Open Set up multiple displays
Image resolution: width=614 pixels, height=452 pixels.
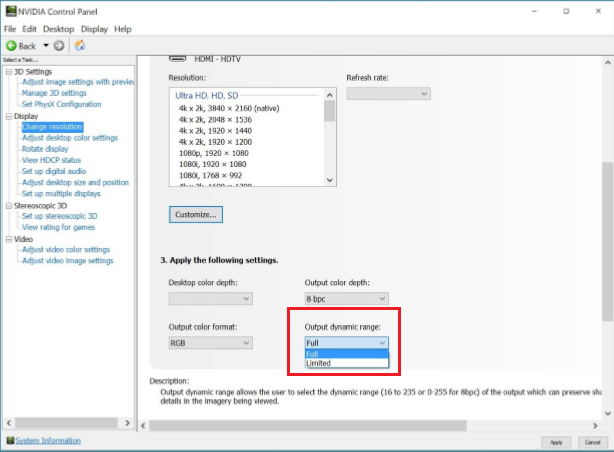pos(61,193)
